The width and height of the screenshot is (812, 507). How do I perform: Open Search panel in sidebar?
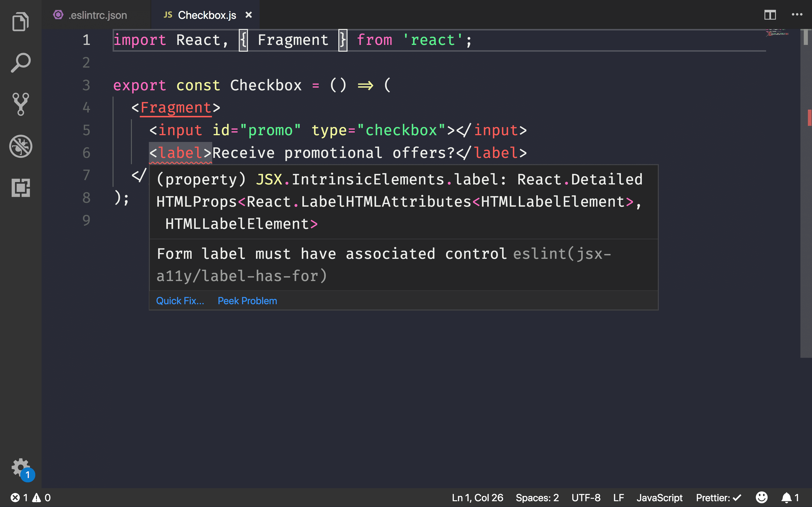(x=21, y=63)
